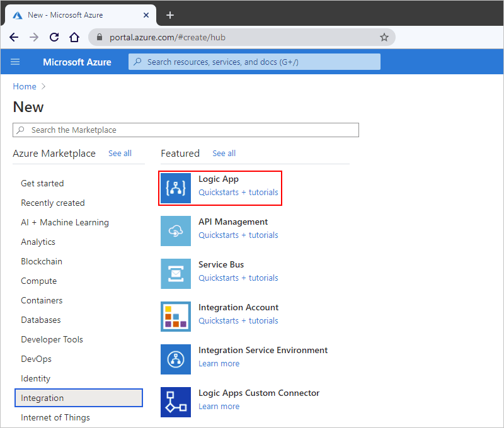Click the Microsoft Azure portal title
Screen dimensions: 504x428
77,62
